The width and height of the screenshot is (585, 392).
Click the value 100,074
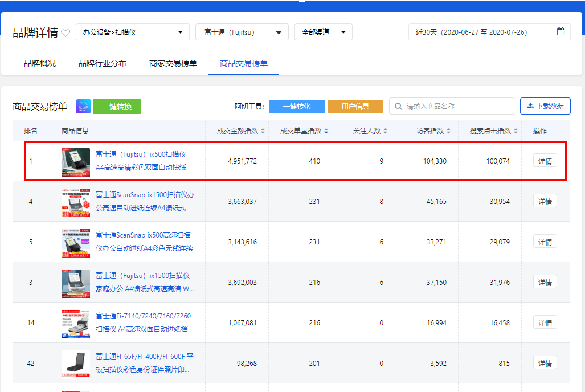coord(498,161)
